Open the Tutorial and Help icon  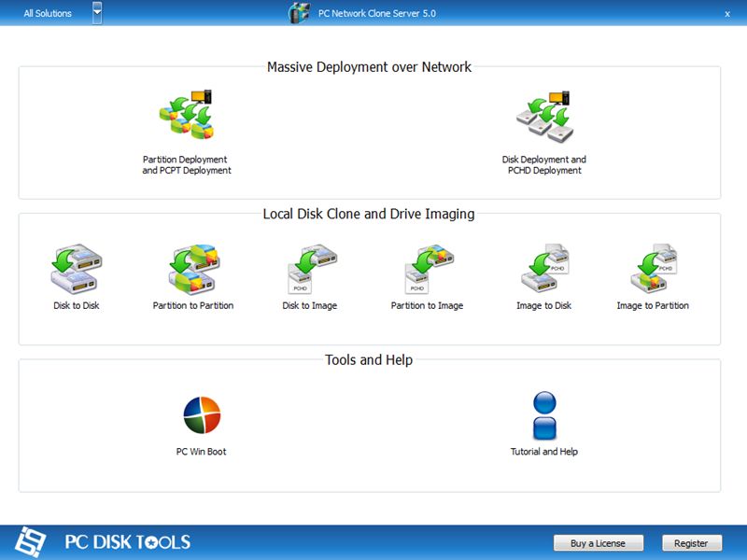coord(544,415)
